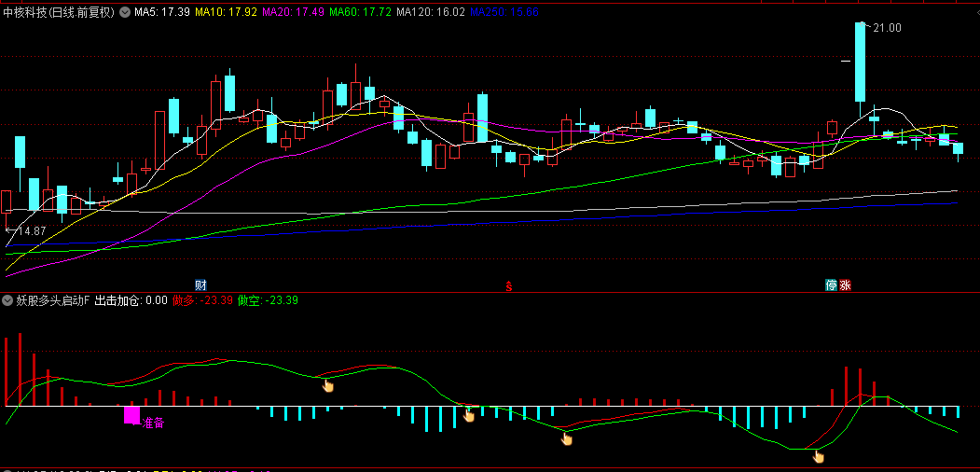980x472 pixels.
Task: Expand the 妖股多头启动F indicator dropdown arrow
Action: tap(7, 300)
